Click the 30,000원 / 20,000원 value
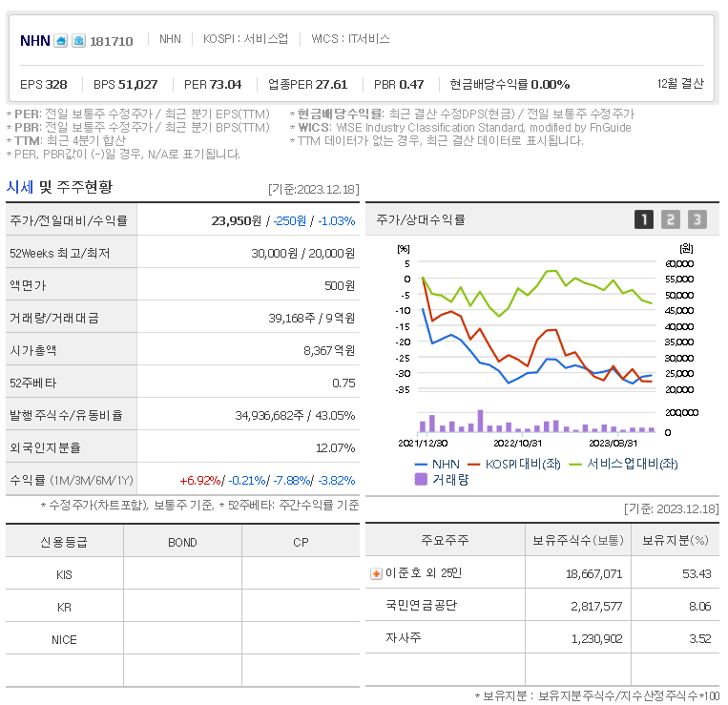This screenshot has width=728, height=705. coord(303,254)
